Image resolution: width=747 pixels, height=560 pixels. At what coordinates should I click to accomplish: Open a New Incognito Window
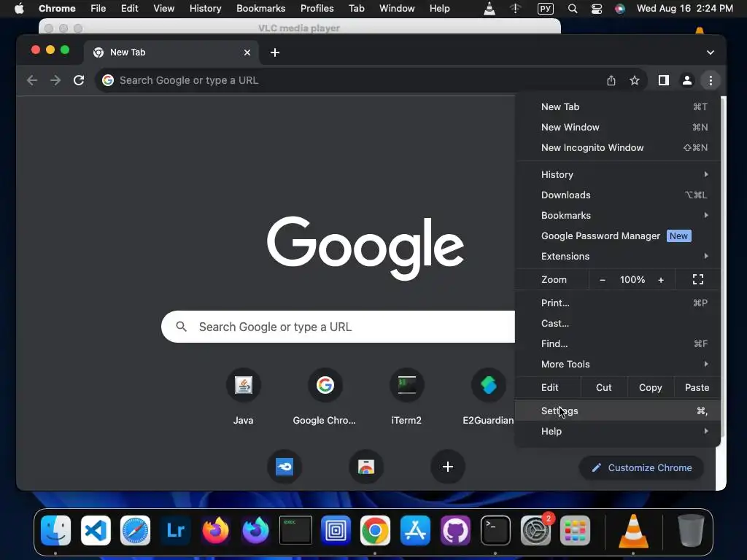click(x=617, y=147)
